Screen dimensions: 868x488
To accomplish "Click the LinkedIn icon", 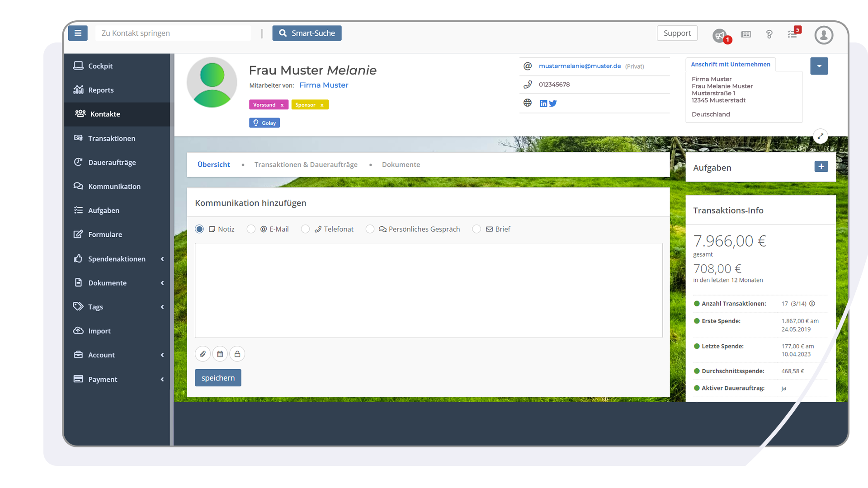I will tap(543, 103).
